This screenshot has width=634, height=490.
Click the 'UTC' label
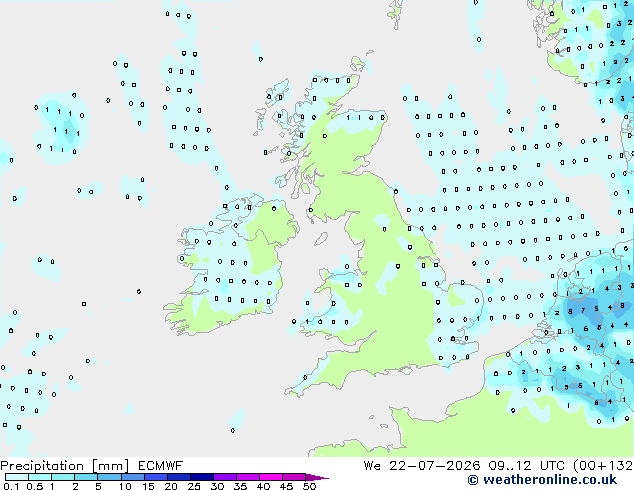tap(553, 466)
